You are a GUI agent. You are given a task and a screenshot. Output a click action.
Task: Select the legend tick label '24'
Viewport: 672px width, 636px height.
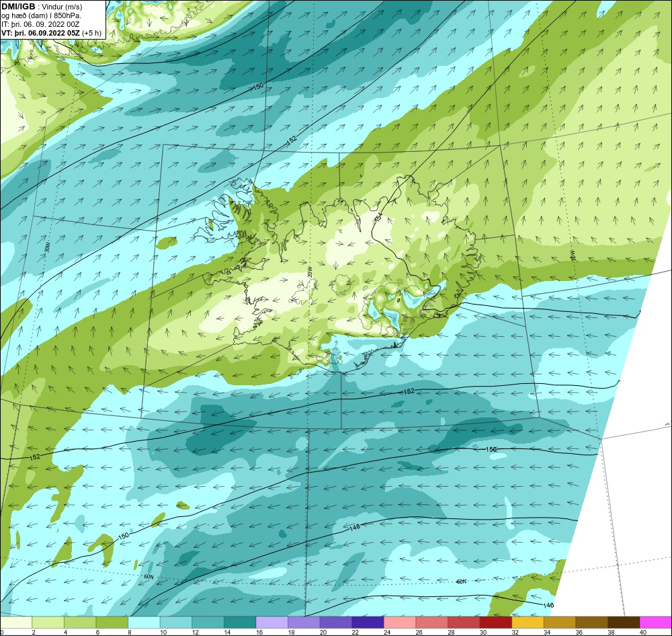[x=387, y=632]
